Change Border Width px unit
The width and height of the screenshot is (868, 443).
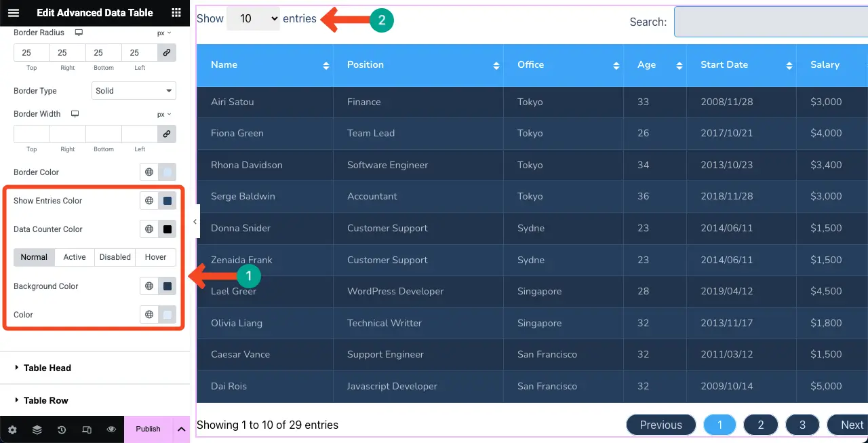164,114
